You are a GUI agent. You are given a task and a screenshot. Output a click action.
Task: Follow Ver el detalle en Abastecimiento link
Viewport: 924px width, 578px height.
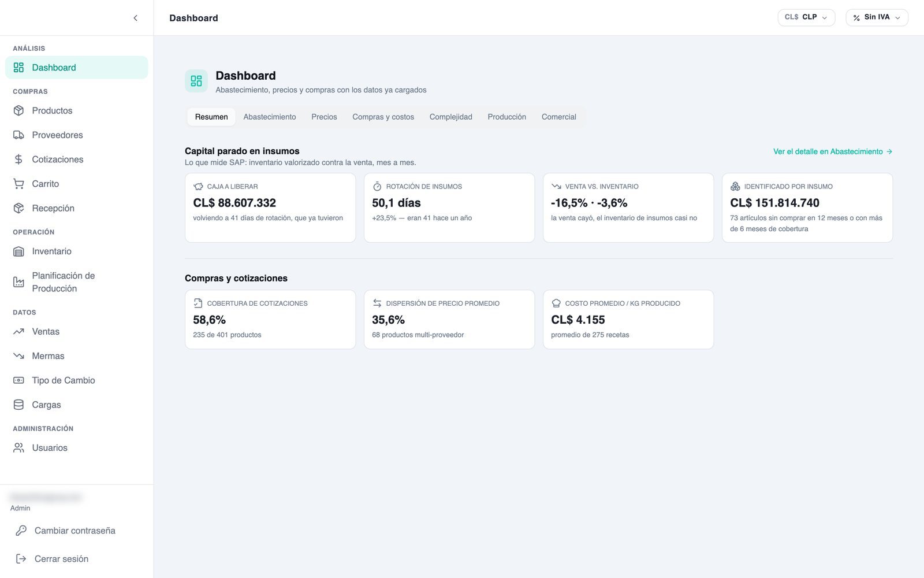(833, 151)
